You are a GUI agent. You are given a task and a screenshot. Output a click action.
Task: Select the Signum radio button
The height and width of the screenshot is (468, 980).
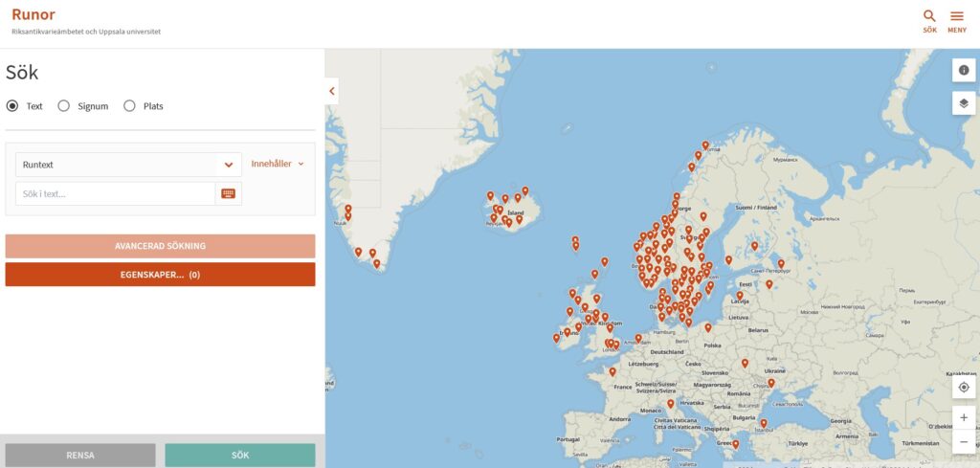tap(64, 106)
